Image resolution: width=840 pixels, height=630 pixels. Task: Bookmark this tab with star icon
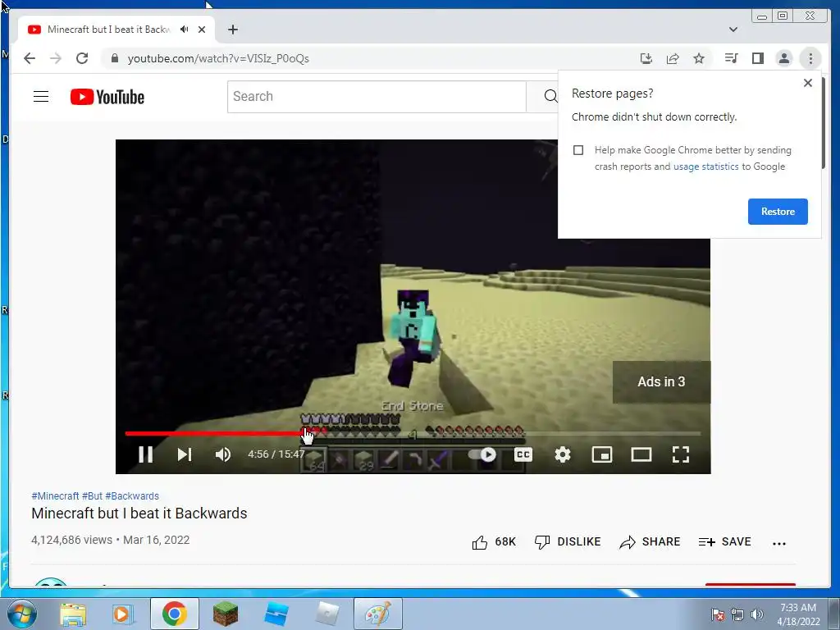click(x=699, y=58)
